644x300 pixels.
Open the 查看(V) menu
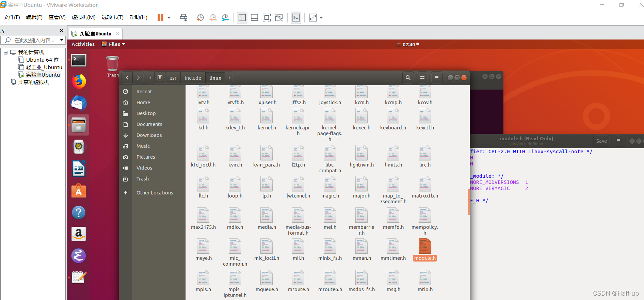(57, 17)
